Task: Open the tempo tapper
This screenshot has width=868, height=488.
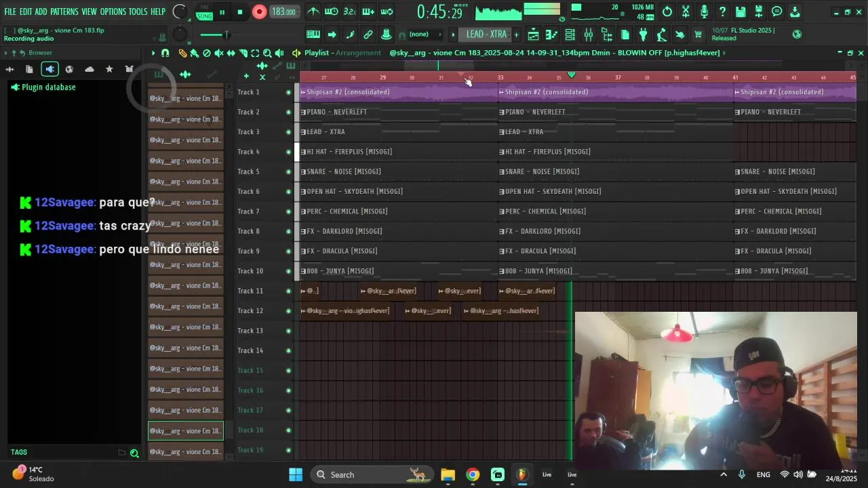Action: (x=662, y=35)
